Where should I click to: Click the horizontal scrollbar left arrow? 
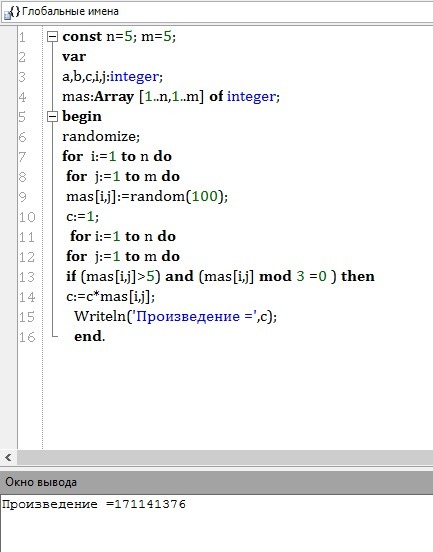tap(8, 457)
